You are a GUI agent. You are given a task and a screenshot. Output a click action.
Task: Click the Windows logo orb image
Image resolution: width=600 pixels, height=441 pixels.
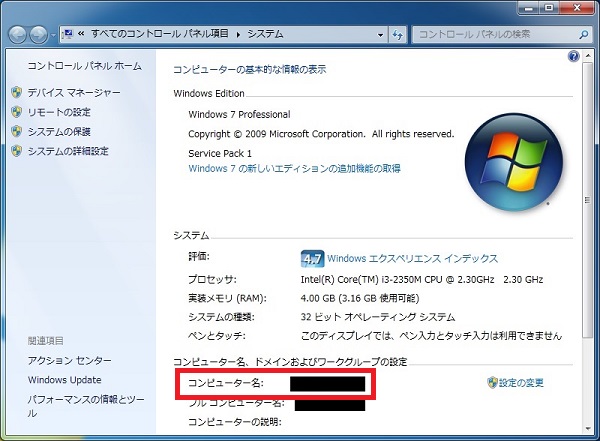pyautogui.click(x=514, y=162)
